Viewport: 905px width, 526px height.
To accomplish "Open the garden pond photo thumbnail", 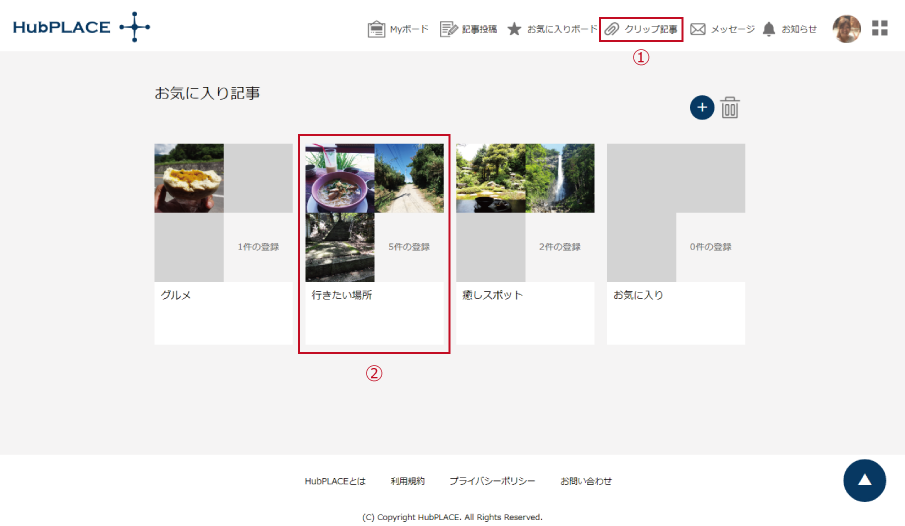I will [491, 178].
